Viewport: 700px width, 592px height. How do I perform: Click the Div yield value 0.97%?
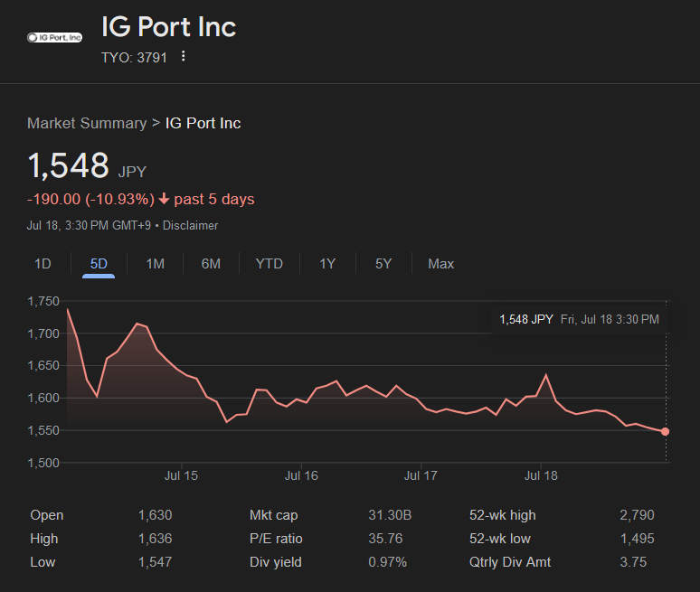pyautogui.click(x=387, y=561)
